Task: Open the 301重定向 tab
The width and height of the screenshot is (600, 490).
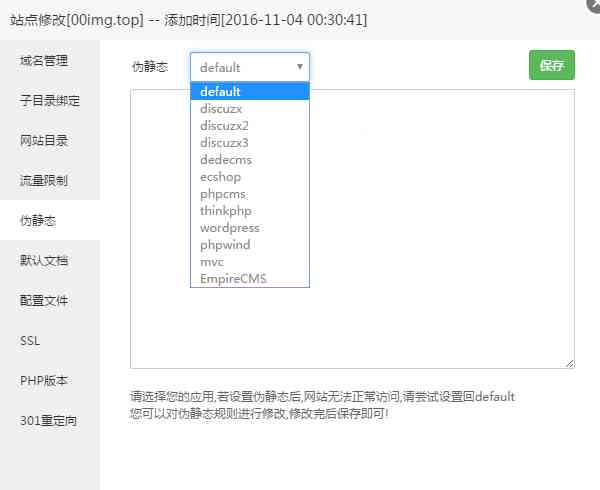Action: 50,420
